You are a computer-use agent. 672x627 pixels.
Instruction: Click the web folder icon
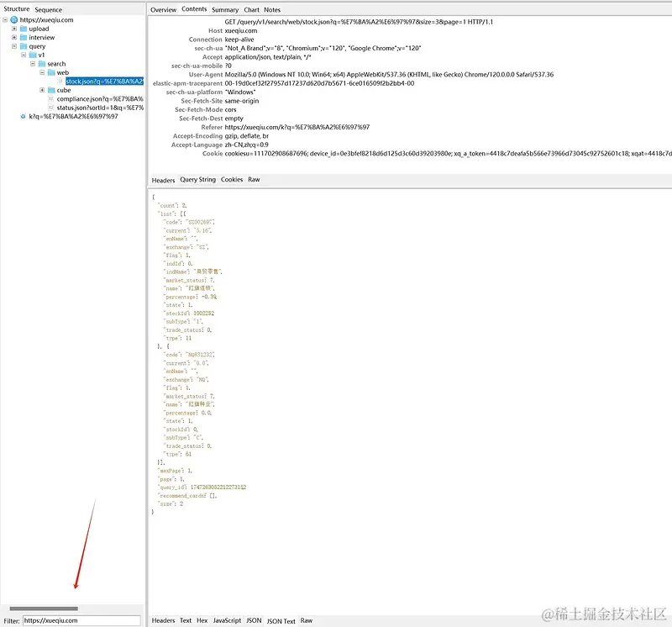(51, 72)
